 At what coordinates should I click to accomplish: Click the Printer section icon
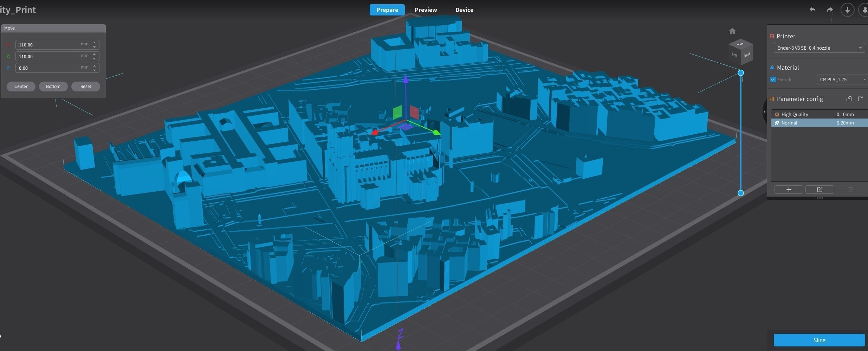point(772,36)
